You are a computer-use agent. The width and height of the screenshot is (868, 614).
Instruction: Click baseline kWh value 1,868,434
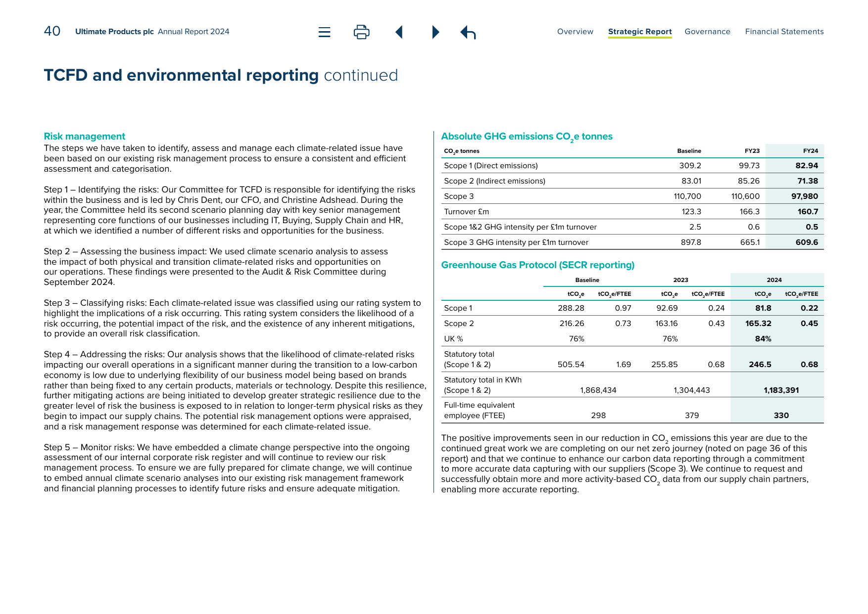(x=598, y=390)
